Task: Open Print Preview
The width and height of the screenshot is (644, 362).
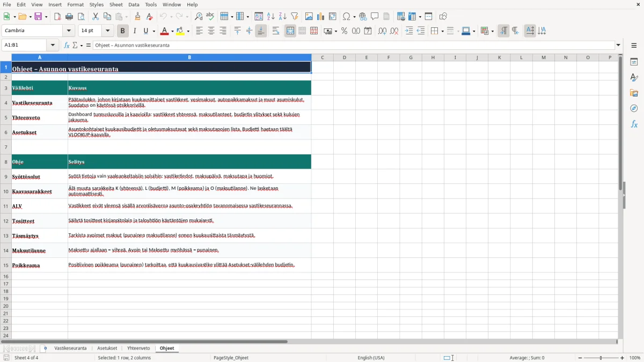Action: (81, 17)
